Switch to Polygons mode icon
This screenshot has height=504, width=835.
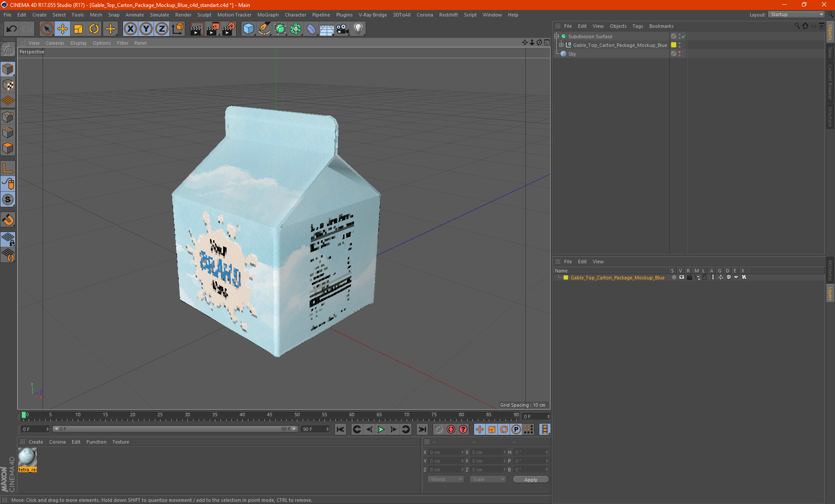click(x=8, y=149)
